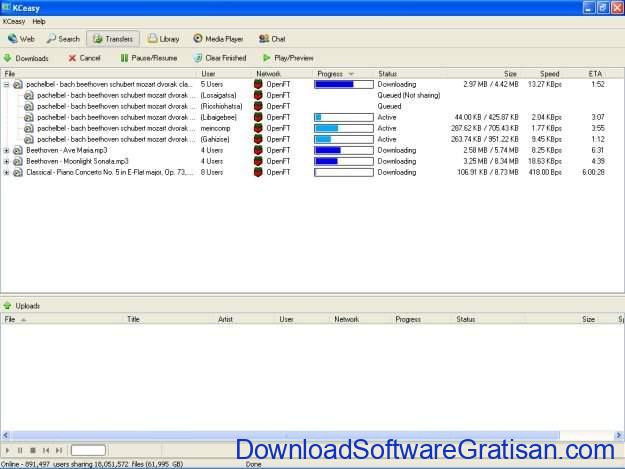The image size is (625, 469).
Task: Click the globe icon on Web tab
Action: tap(13, 39)
